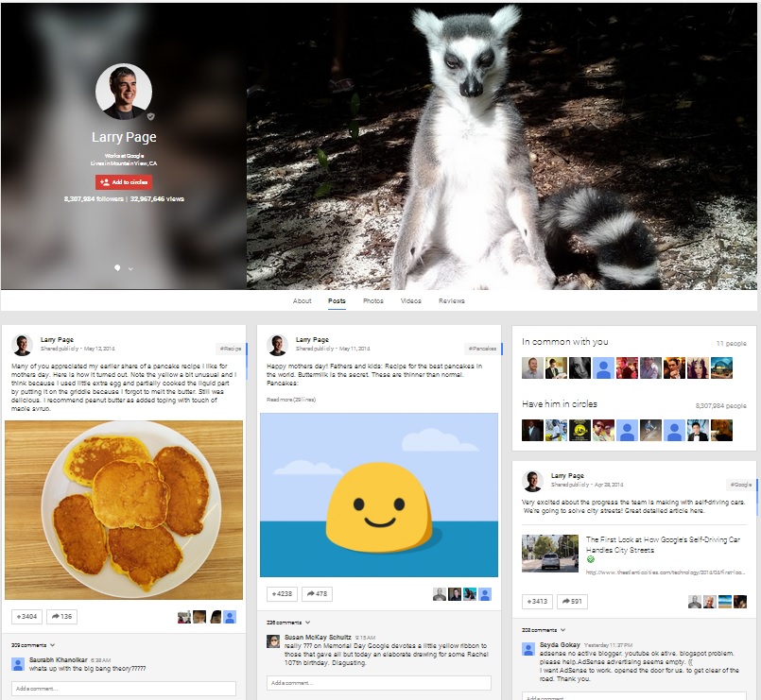Click Larry Page's large circular profile photo
This screenshot has height=700, width=761.
click(x=124, y=92)
